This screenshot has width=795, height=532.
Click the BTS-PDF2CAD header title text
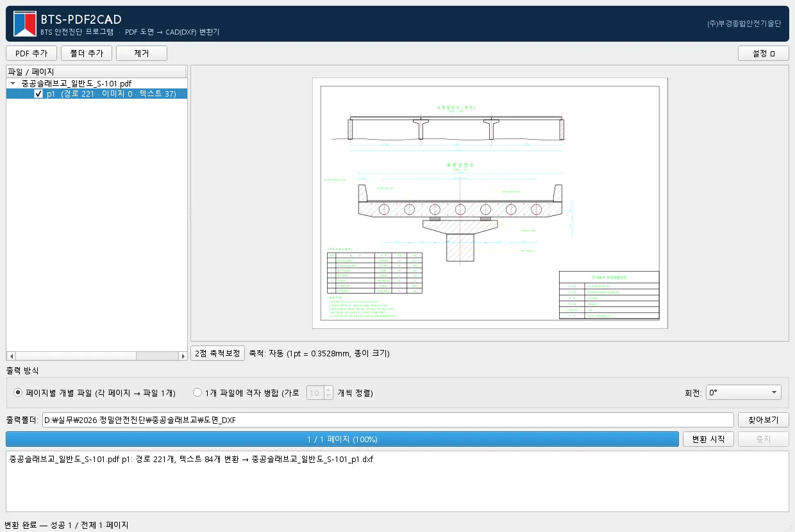point(81,19)
